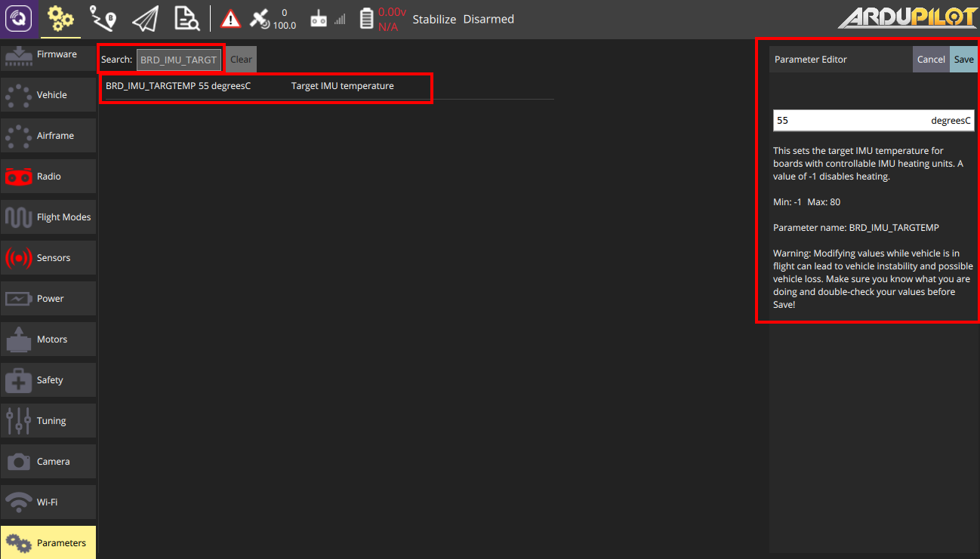Image resolution: width=980 pixels, height=559 pixels.
Task: Click the Min: -1 Max: 80 text
Action: 807,202
